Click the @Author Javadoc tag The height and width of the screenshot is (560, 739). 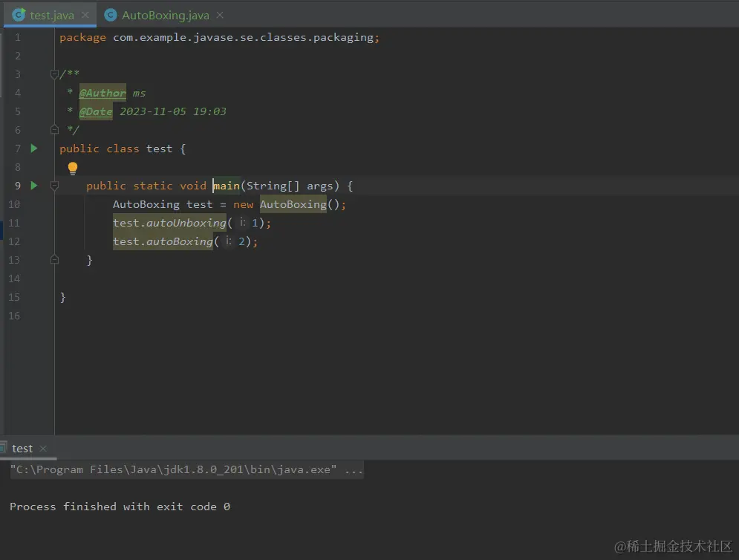[102, 93]
